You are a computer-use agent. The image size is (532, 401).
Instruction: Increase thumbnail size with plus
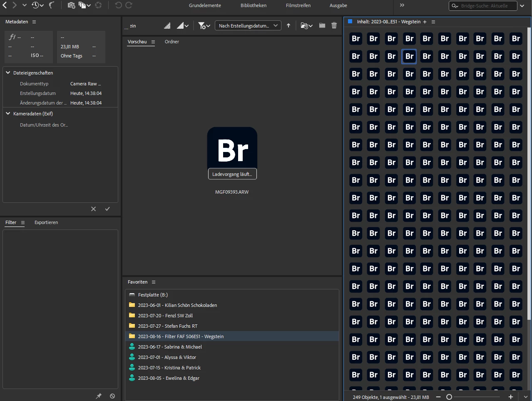511,397
